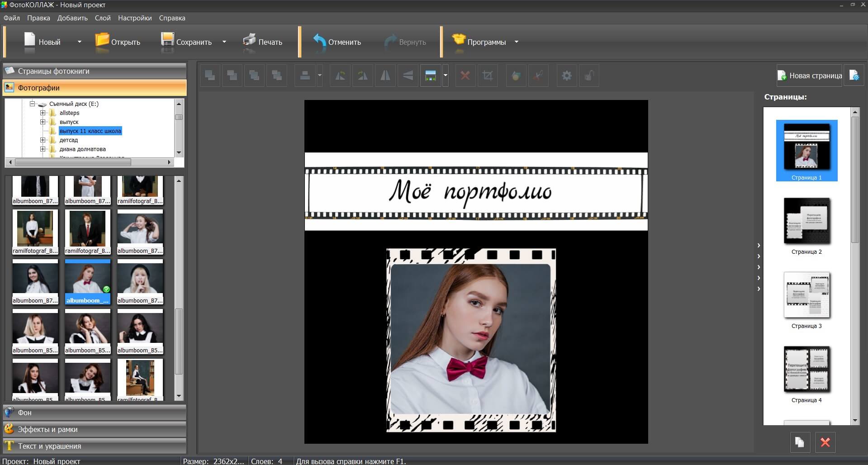Click the crop tool icon

pos(488,76)
